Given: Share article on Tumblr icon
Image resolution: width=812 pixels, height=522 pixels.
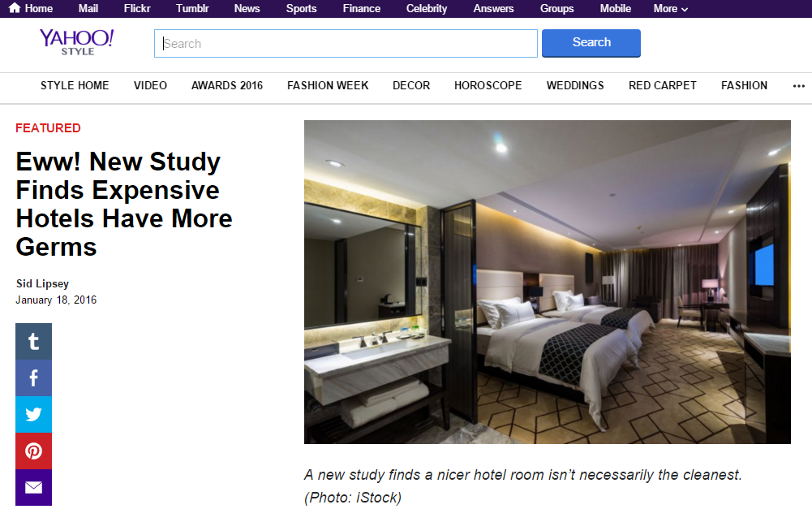Looking at the screenshot, I should tap(33, 342).
